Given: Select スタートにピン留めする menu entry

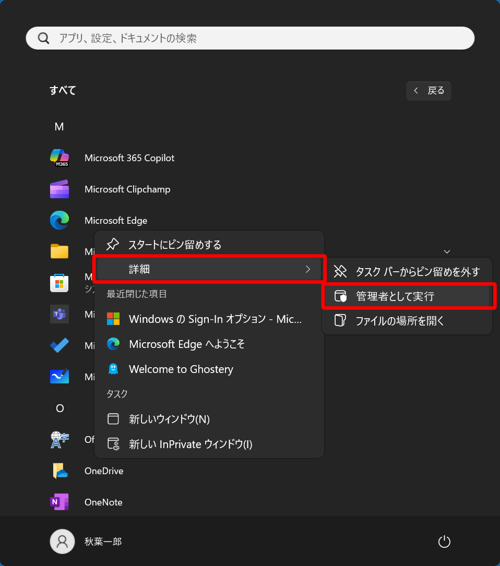Looking at the screenshot, I should (x=209, y=244).
